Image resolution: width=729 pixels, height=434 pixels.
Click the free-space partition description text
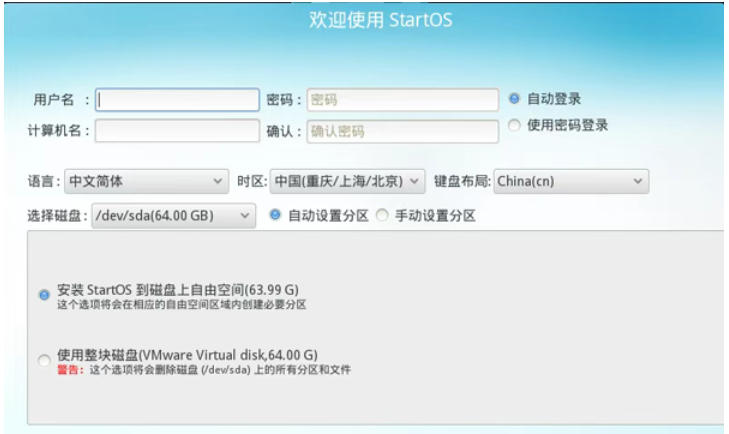click(181, 304)
